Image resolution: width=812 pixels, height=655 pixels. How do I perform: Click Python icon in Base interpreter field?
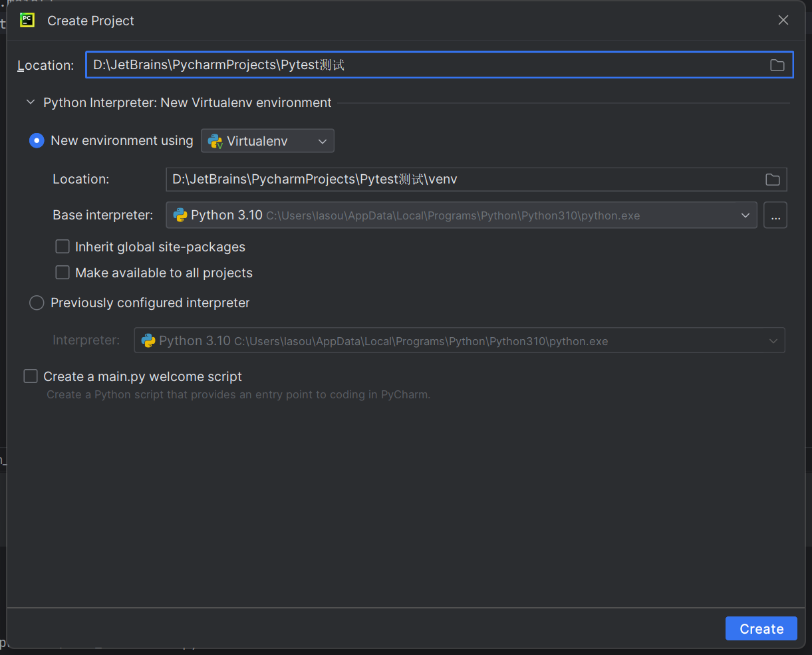(180, 215)
